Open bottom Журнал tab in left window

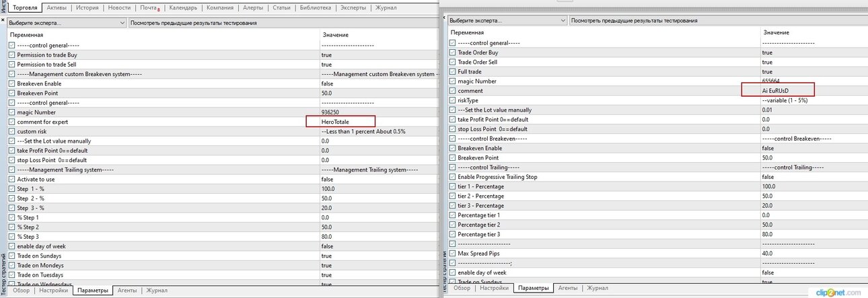click(x=157, y=291)
